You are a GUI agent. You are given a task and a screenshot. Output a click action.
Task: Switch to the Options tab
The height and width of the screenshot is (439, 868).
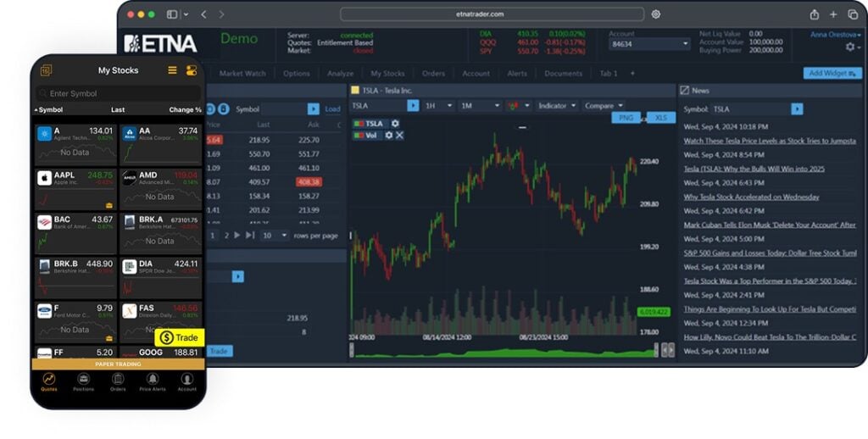[296, 73]
